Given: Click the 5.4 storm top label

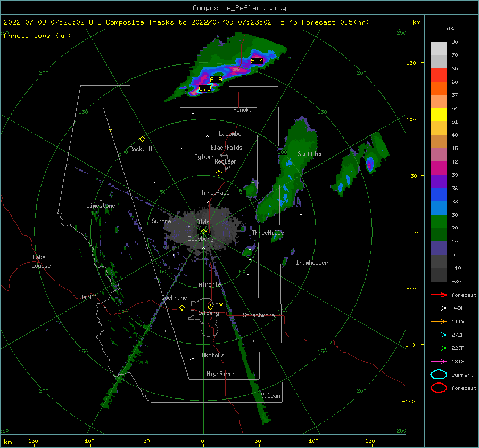Looking at the screenshot, I should click(x=257, y=61).
